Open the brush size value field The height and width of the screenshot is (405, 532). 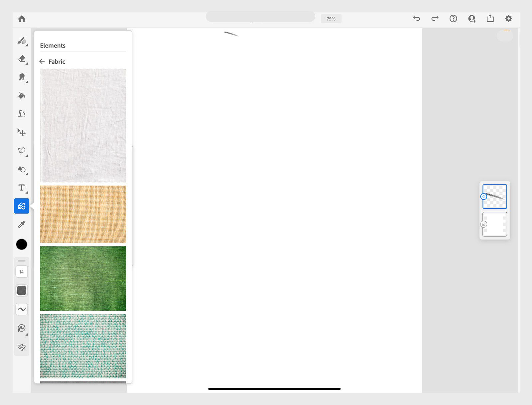pos(21,271)
